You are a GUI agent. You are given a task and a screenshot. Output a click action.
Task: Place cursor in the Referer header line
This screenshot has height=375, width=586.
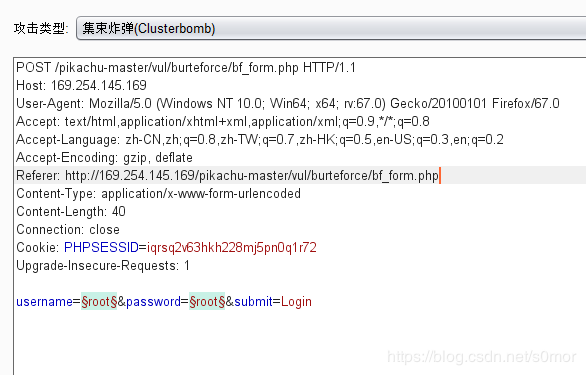click(227, 175)
